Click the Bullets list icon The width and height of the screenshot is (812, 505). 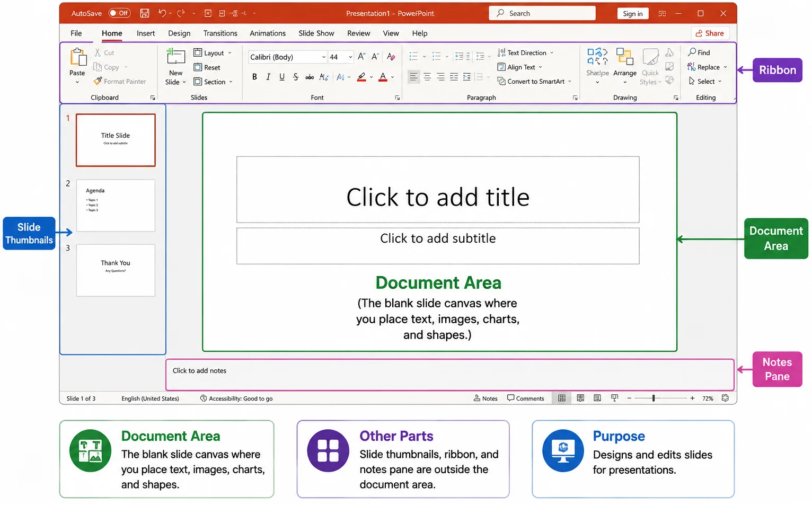click(x=414, y=56)
